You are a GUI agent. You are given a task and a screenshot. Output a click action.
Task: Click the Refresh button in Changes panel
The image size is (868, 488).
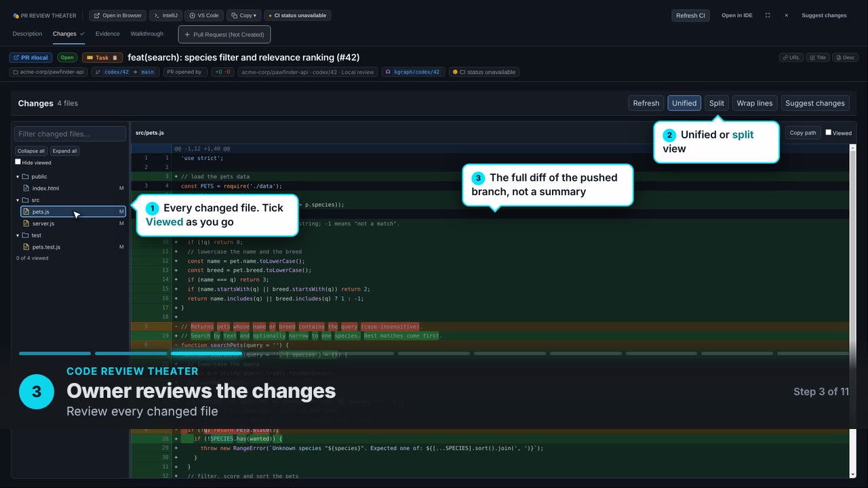point(646,103)
